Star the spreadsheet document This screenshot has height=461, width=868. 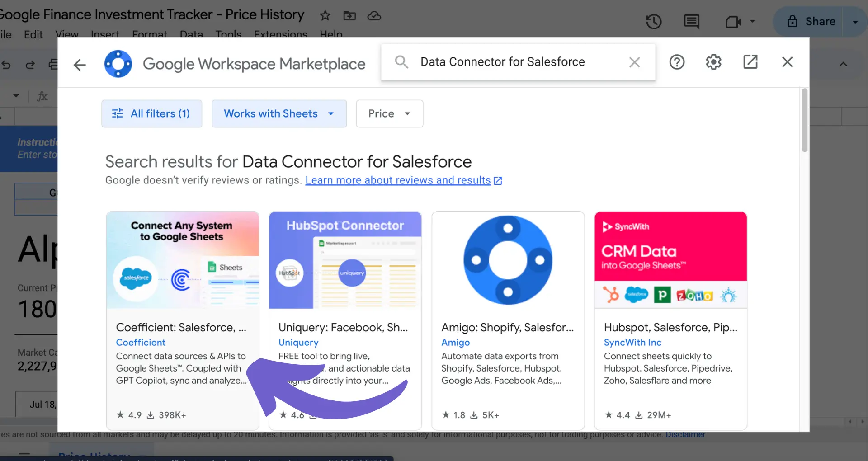click(x=325, y=16)
